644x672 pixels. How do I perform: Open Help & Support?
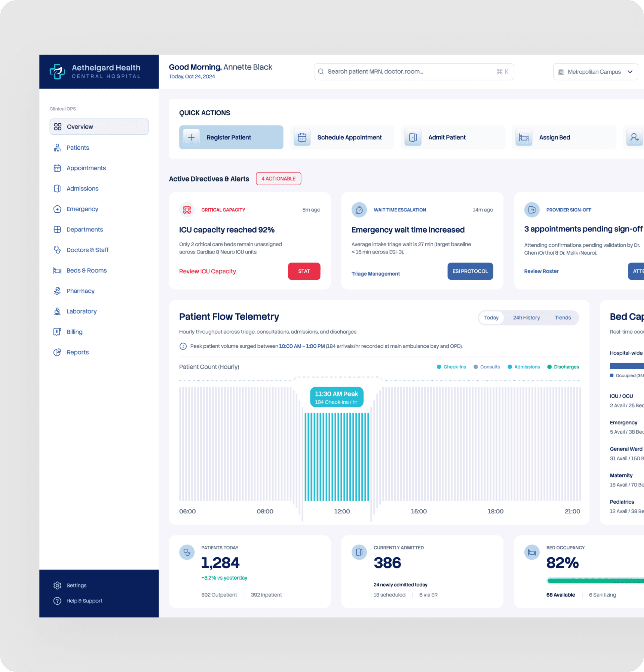[78, 600]
